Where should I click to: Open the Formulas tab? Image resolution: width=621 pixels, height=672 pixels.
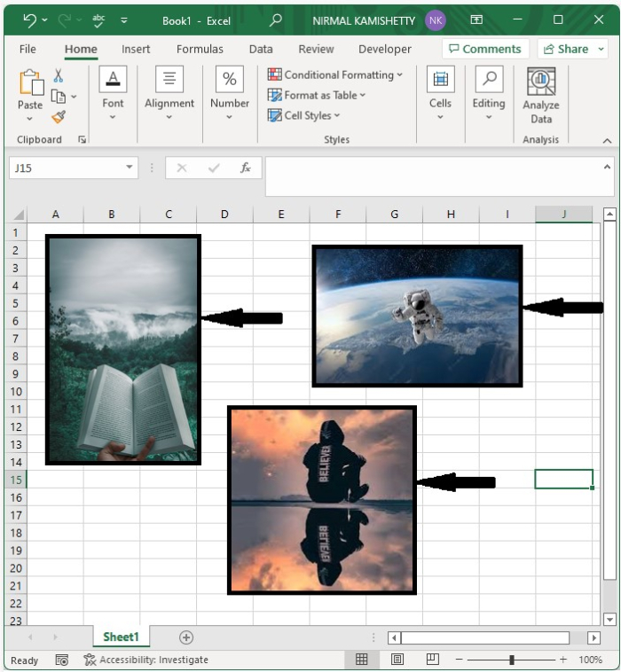pos(200,50)
